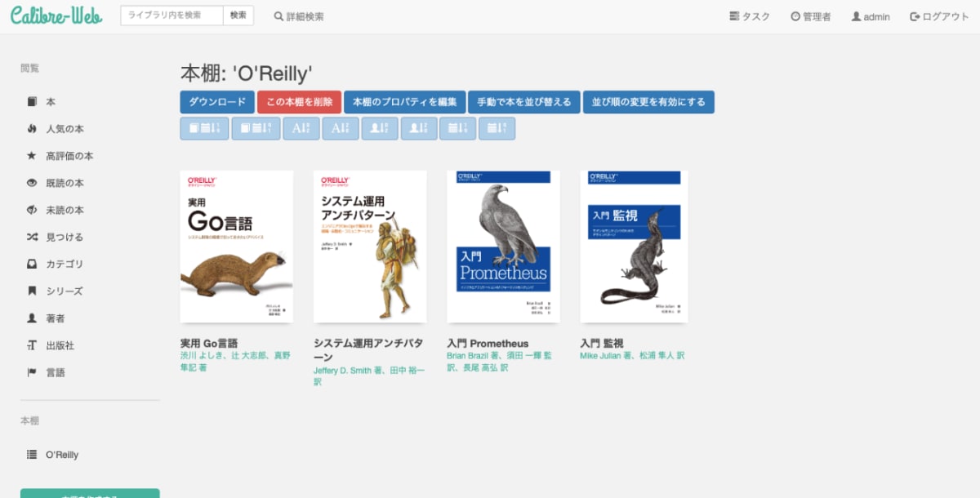Screen dimensions: 980x498
Task: Click この本棚を削除 delete shelf
Action: click(300, 102)
